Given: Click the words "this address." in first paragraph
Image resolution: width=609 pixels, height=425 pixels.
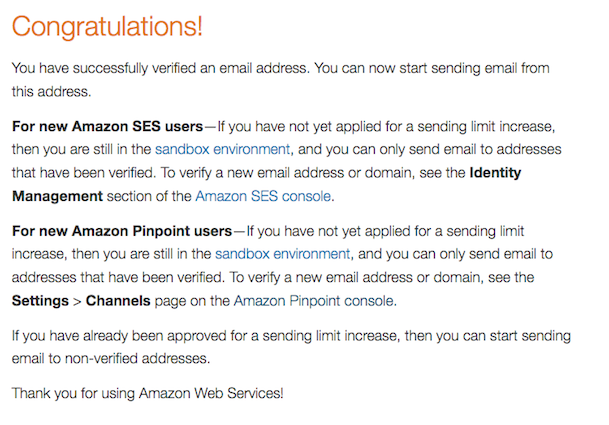Looking at the screenshot, I should (51, 92).
